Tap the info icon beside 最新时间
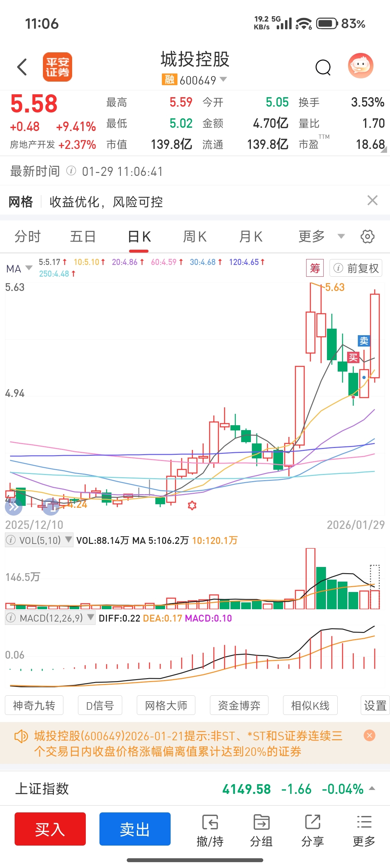Screen dimensions: 390x868 click(x=71, y=171)
